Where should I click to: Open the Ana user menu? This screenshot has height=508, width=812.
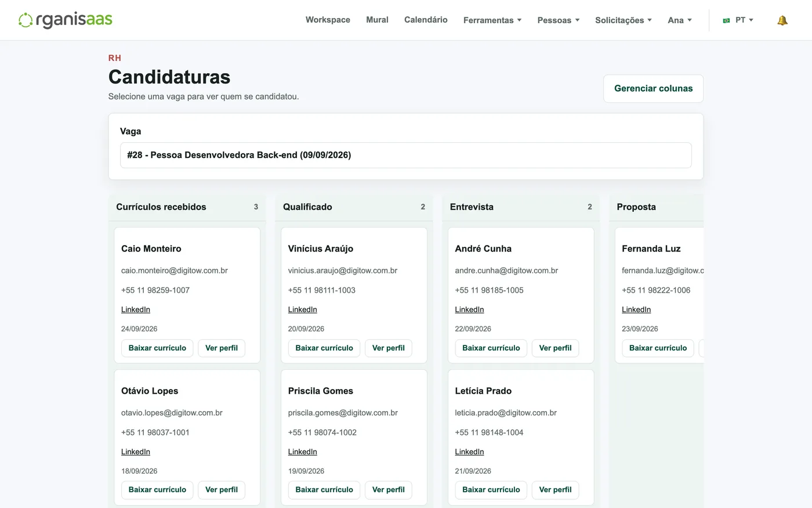(680, 20)
